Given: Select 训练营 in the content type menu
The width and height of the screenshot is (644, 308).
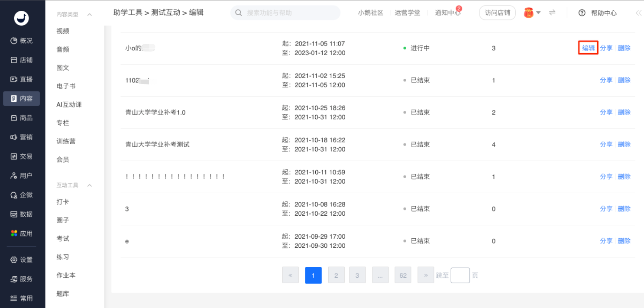Looking at the screenshot, I should pyautogui.click(x=66, y=141).
